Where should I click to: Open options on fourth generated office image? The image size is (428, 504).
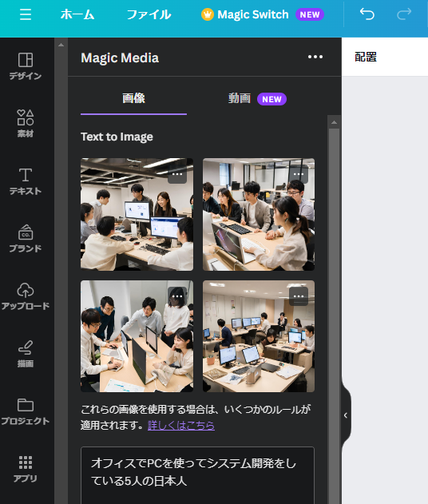point(299,296)
